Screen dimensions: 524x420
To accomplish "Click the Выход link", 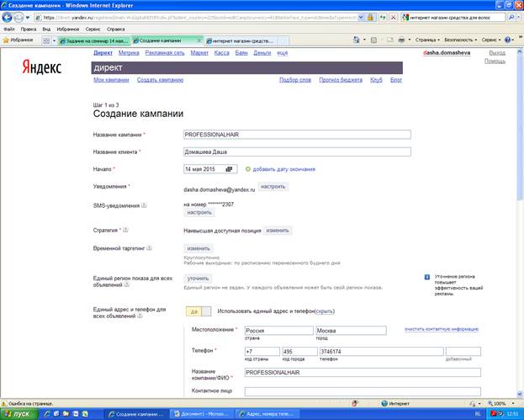I will 497,53.
